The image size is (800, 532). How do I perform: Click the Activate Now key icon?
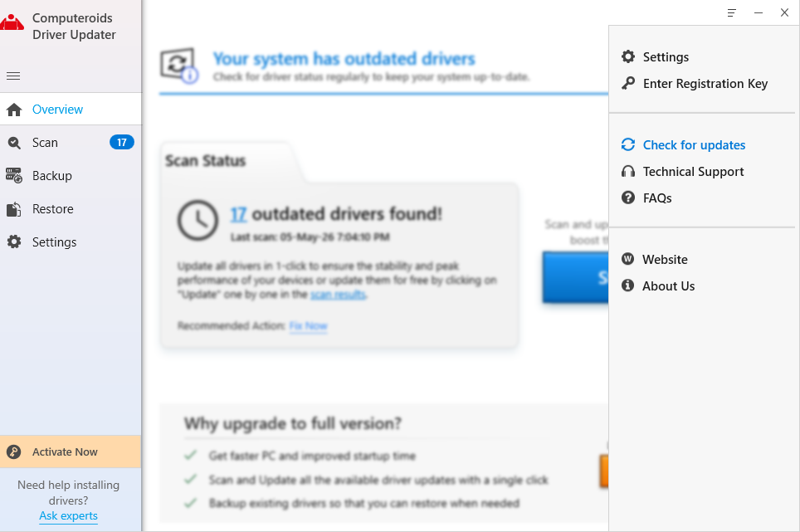click(14, 452)
